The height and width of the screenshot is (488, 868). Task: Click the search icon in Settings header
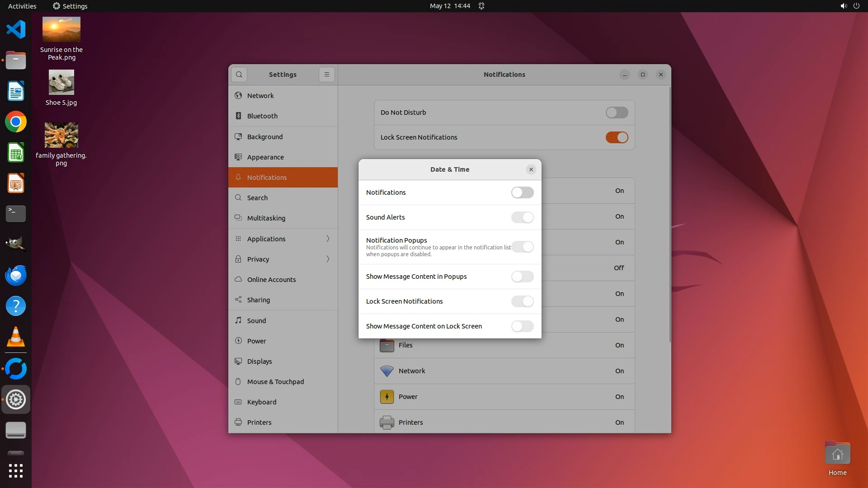[239, 75]
